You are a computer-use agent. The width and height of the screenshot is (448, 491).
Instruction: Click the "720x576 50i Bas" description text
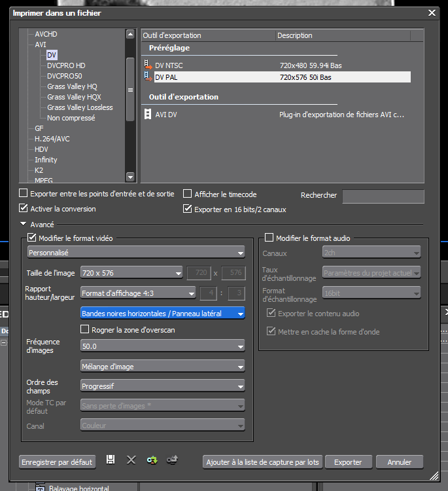click(x=305, y=77)
